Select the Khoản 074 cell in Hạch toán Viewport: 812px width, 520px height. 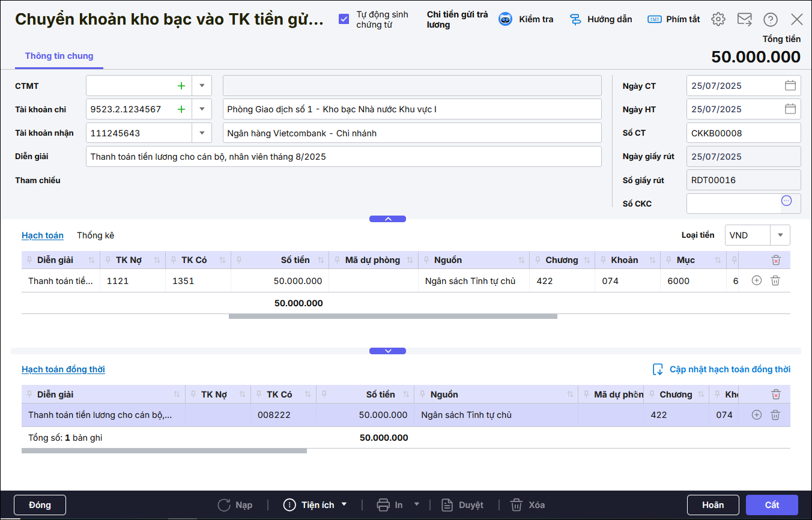(x=628, y=280)
